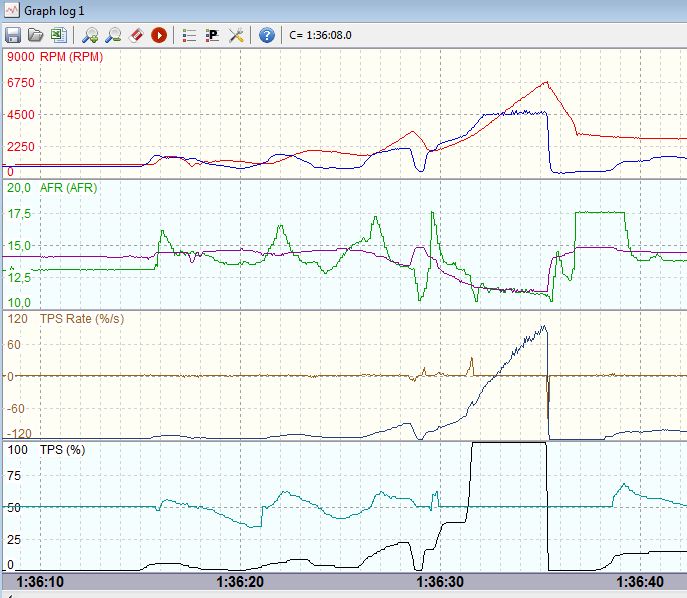Open graph settings tools icon
Screen dimensions: 687x598
point(237,35)
